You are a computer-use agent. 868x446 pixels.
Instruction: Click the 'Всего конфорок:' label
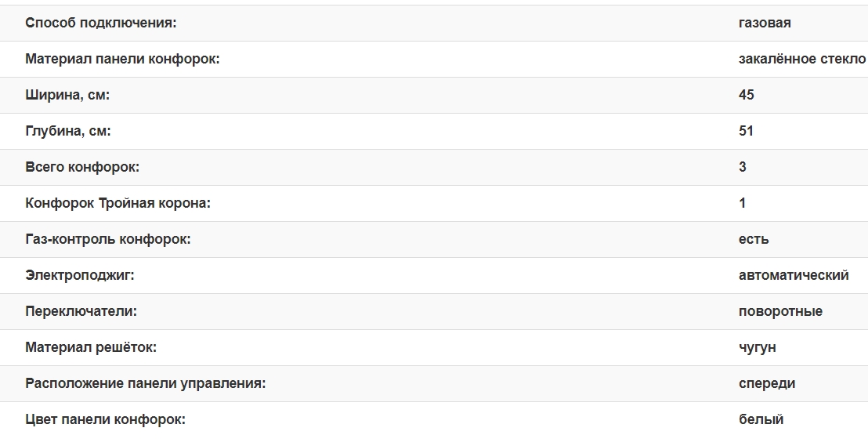(82, 167)
